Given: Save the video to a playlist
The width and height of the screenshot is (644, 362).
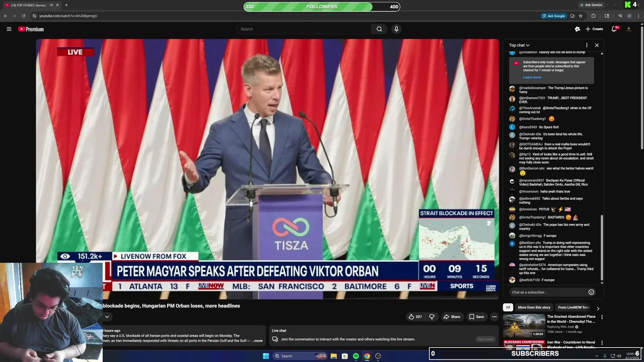Looking at the screenshot, I should point(476,317).
